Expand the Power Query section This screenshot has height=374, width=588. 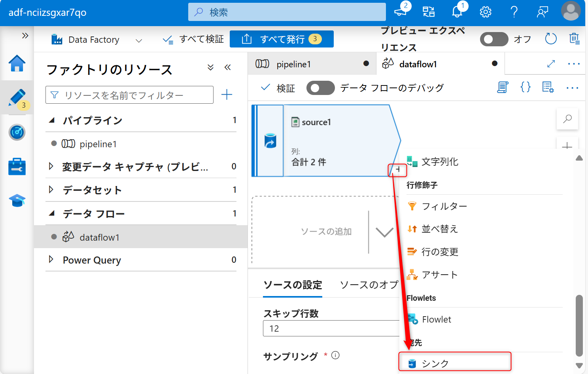(x=52, y=260)
